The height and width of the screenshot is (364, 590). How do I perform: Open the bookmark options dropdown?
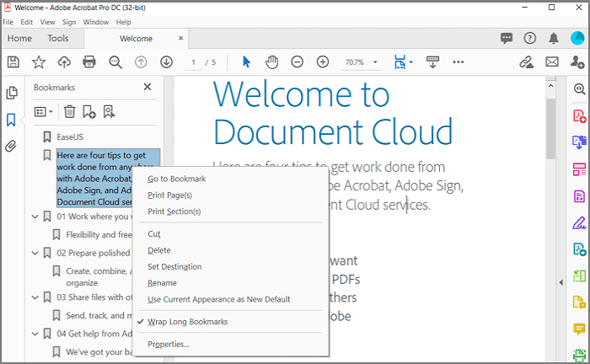pyautogui.click(x=44, y=112)
